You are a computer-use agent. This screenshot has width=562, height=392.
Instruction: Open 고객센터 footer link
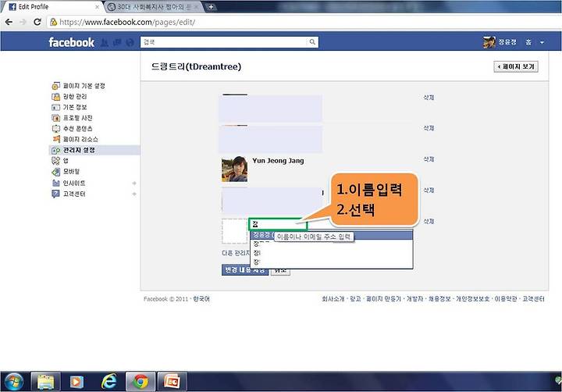[533, 299]
